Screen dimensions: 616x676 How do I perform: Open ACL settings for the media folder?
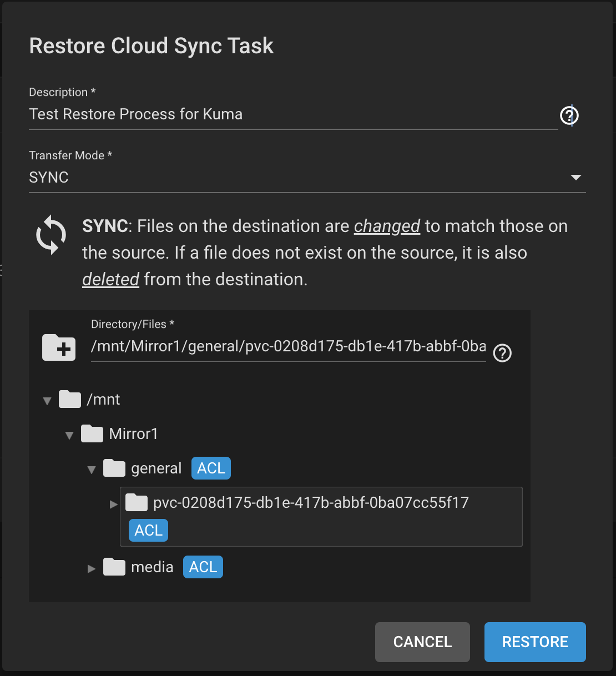[203, 567]
